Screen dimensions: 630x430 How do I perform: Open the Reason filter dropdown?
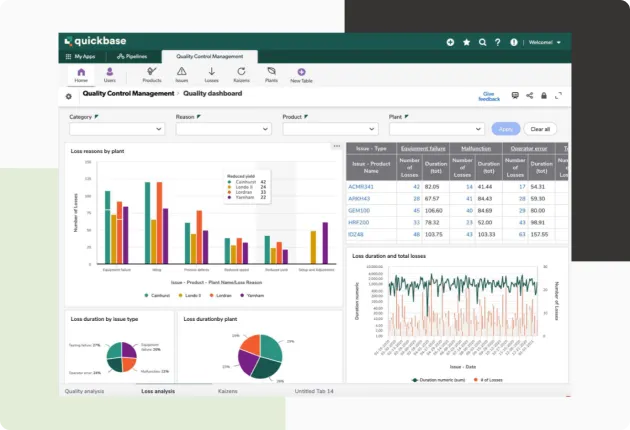point(222,129)
